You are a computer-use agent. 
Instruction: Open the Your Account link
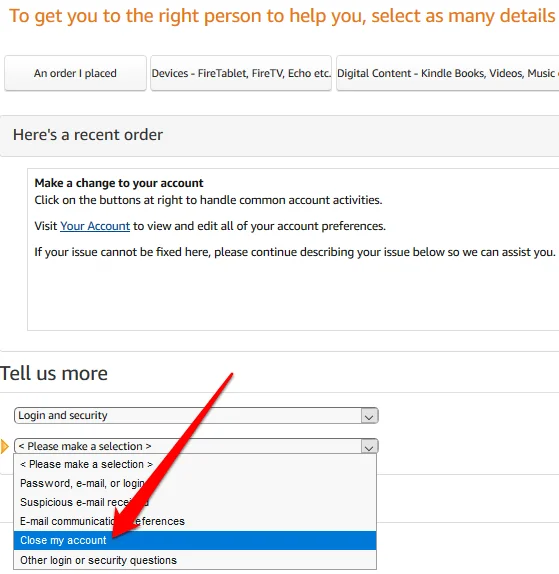(95, 226)
